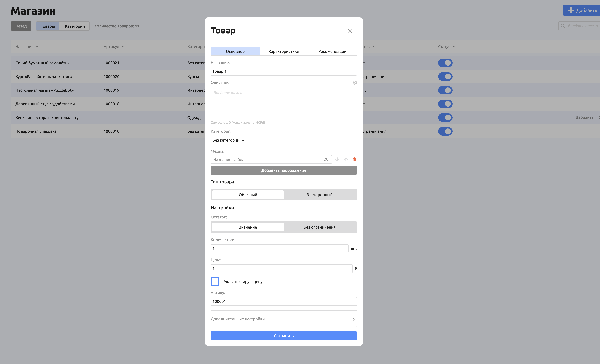The height and width of the screenshot is (364, 600).
Task: Open the Товары tab in Магазин
Action: [48, 26]
